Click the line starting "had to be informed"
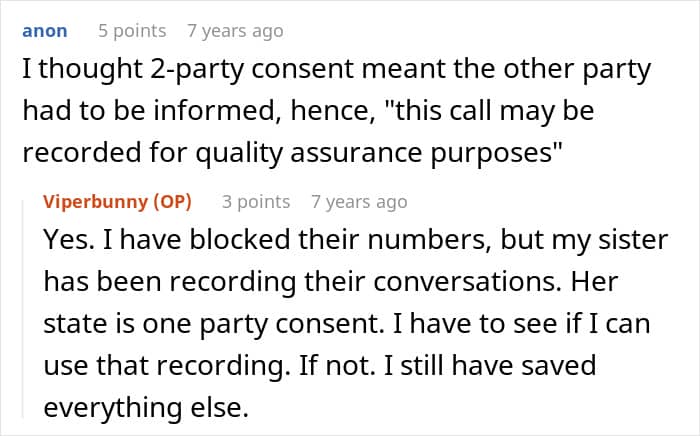Viewport: 700px width, 436px height. pyautogui.click(x=308, y=111)
